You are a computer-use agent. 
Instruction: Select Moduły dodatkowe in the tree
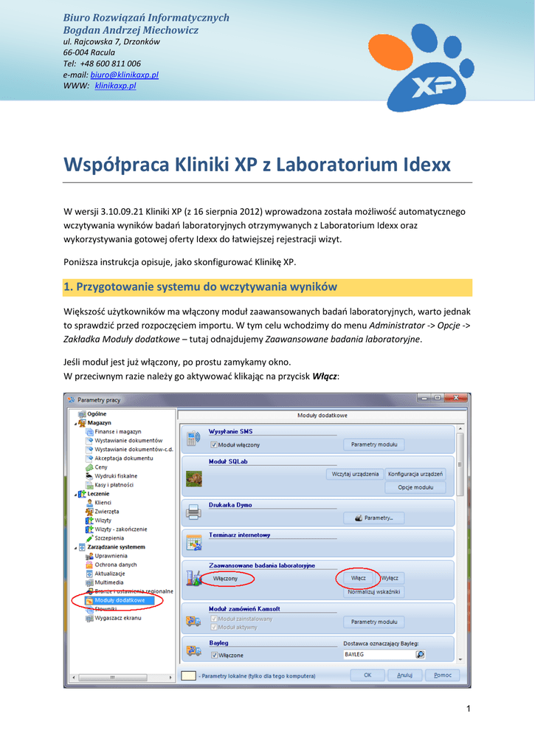pos(119,600)
